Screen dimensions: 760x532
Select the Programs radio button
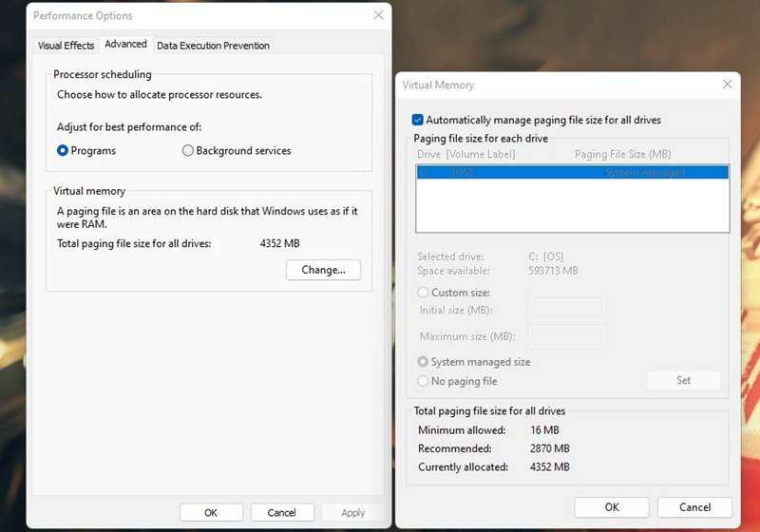(63, 151)
